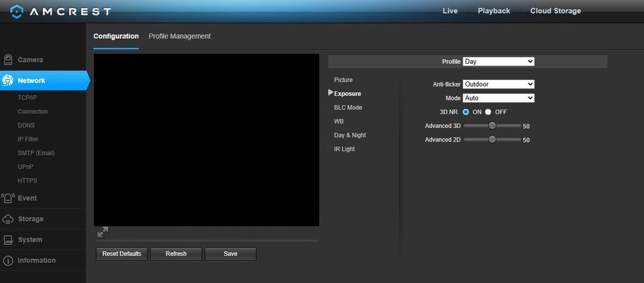Viewport: 644px width, 283px height.
Task: Select the IR Light section
Action: [x=344, y=149]
